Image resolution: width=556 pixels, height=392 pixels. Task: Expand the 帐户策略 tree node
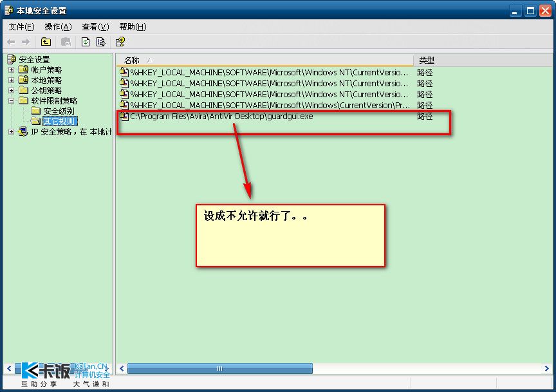(x=12, y=70)
